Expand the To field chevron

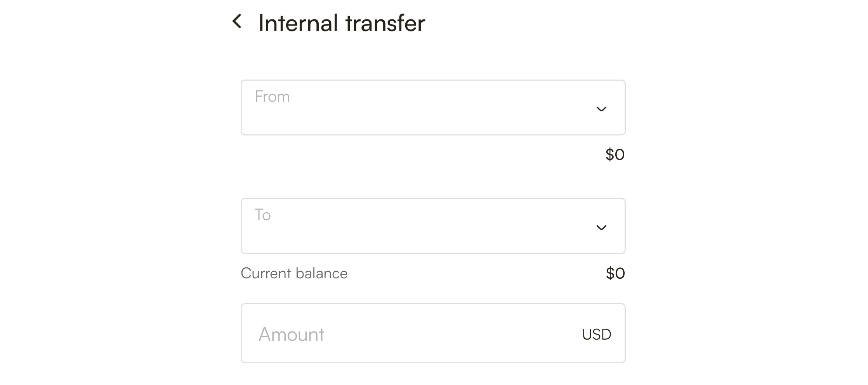tap(601, 227)
